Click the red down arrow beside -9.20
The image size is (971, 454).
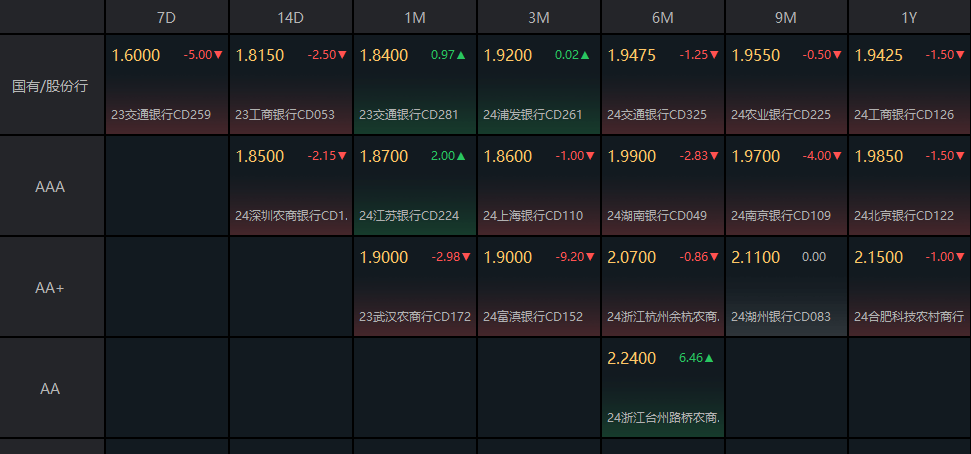click(590, 257)
